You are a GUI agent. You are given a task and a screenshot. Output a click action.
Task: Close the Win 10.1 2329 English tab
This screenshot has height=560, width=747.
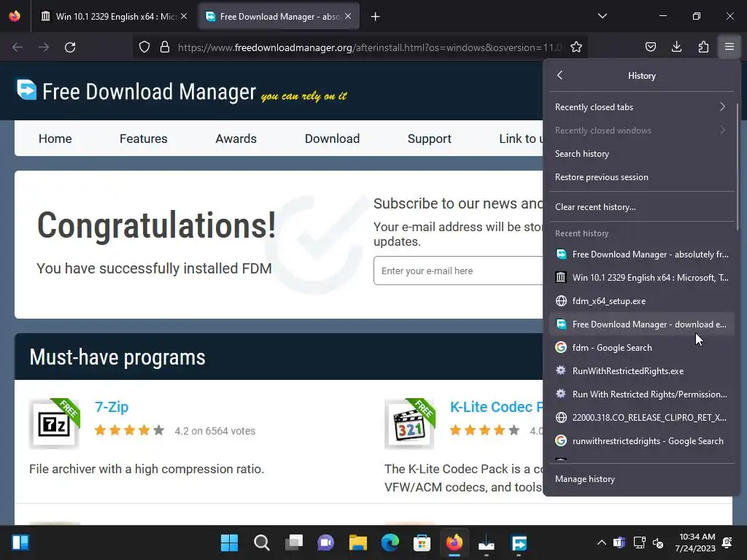pos(184,16)
